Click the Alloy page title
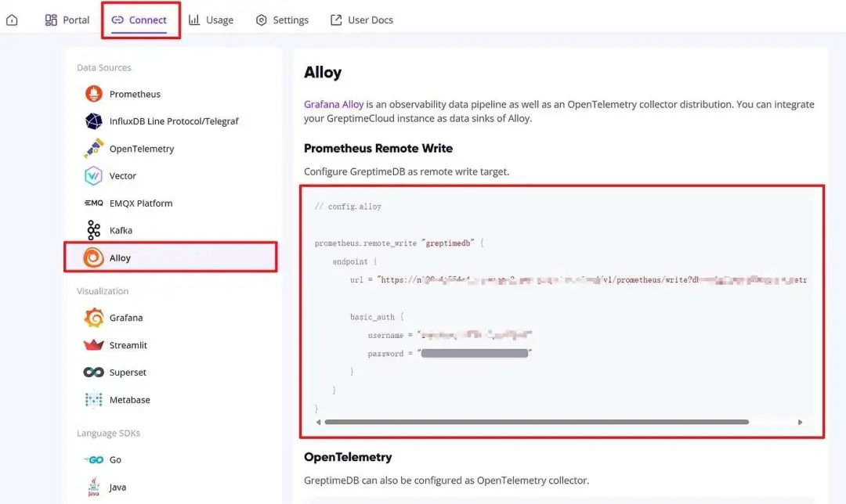The width and height of the screenshot is (846, 504). click(323, 72)
